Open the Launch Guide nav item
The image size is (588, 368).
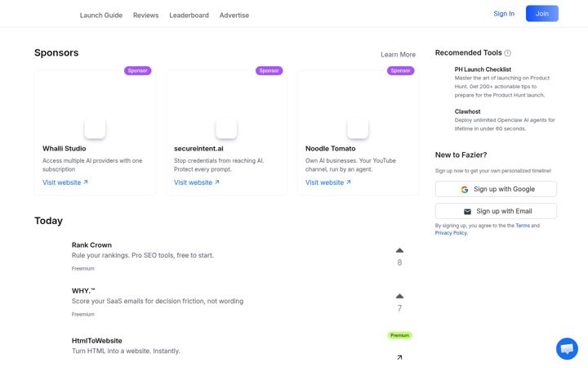[101, 16]
